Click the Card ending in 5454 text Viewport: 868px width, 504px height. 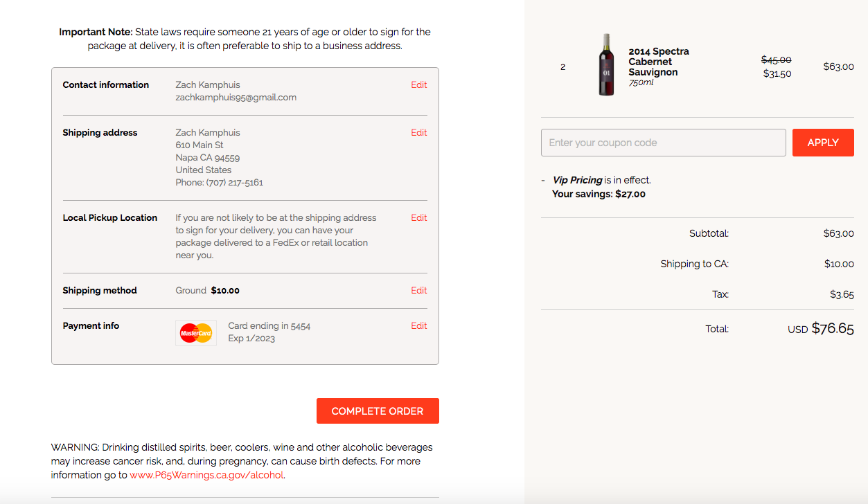point(269,326)
